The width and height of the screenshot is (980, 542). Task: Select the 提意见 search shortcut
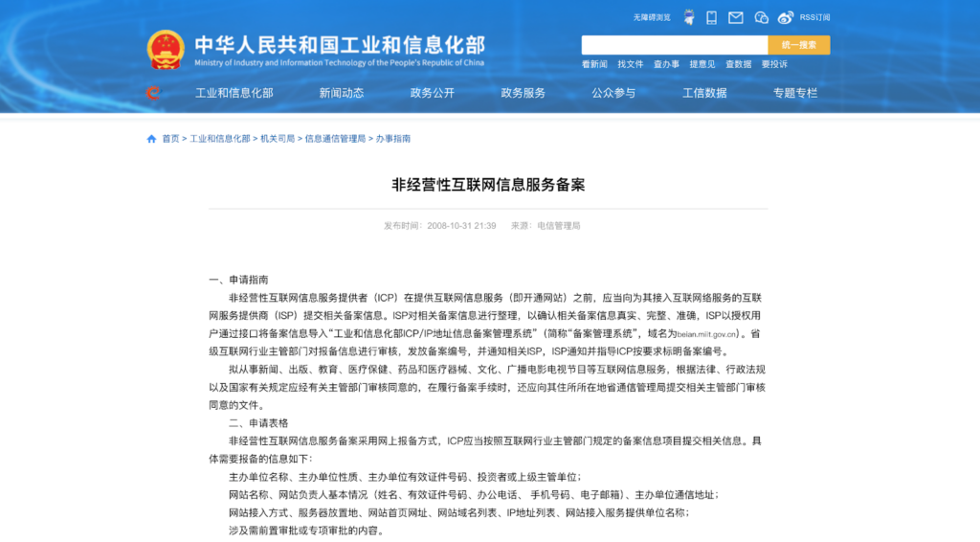pyautogui.click(x=702, y=64)
